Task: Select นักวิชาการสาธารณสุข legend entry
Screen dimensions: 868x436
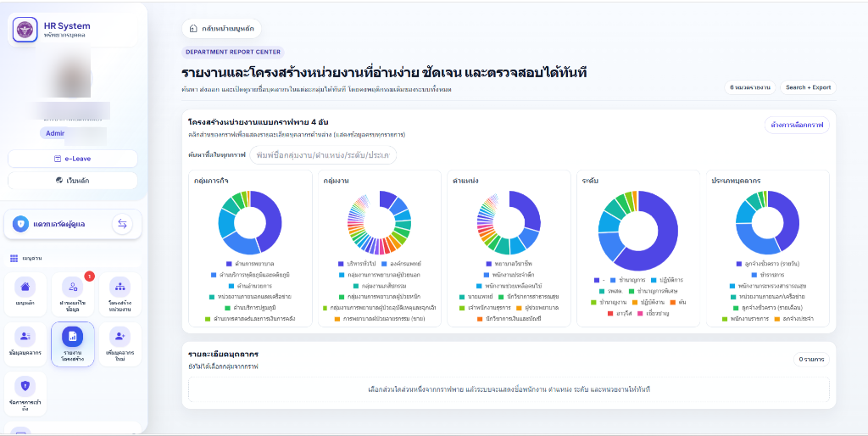Action: pyautogui.click(x=530, y=296)
